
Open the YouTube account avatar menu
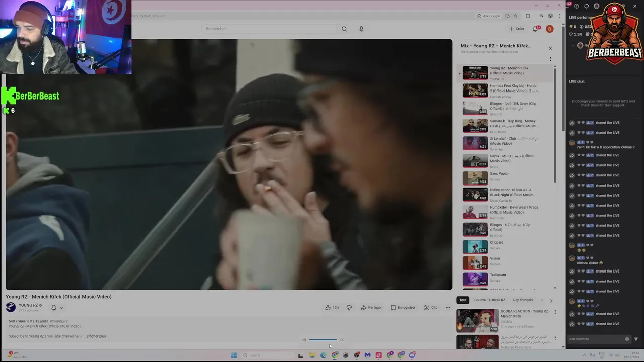[549, 29]
